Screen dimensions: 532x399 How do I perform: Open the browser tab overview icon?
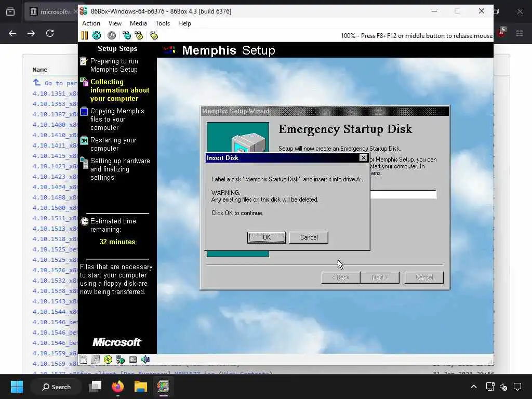(x=10, y=11)
